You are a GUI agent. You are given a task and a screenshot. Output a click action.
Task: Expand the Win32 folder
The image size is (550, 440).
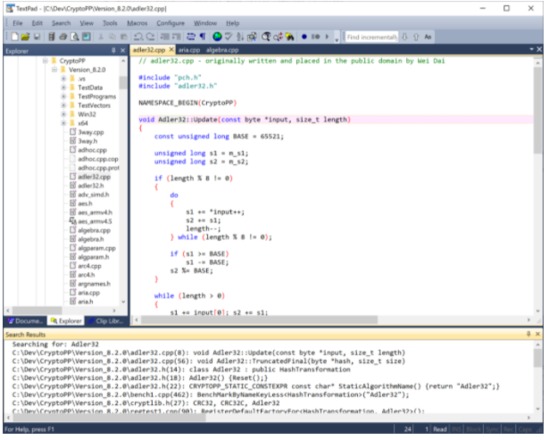click(63, 114)
